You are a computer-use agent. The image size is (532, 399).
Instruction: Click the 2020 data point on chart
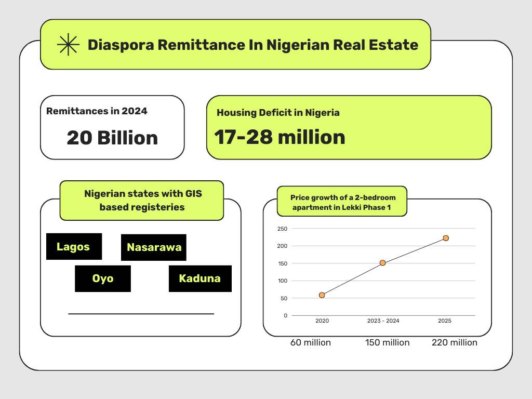coord(322,295)
